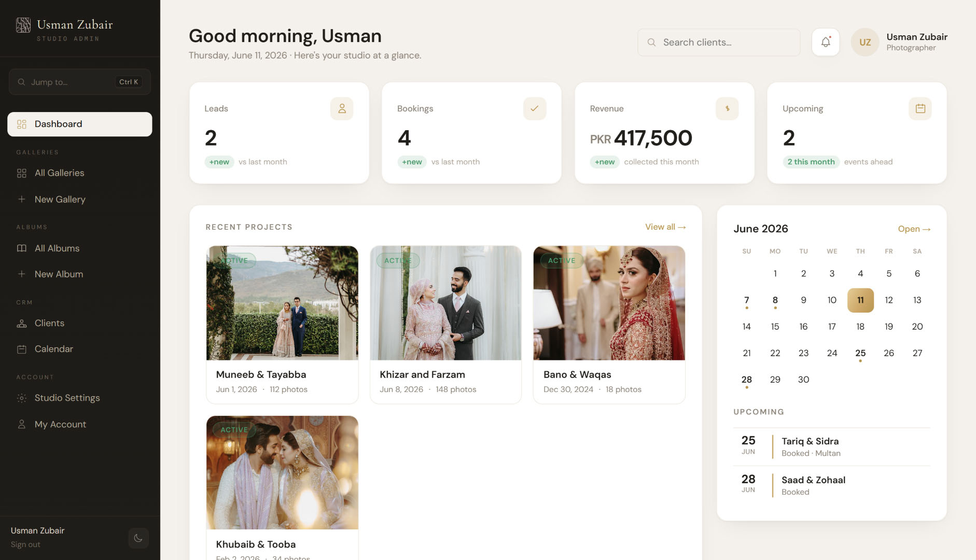Open Studio Settings in the sidebar
This screenshot has height=560, width=976.
tap(80, 398)
